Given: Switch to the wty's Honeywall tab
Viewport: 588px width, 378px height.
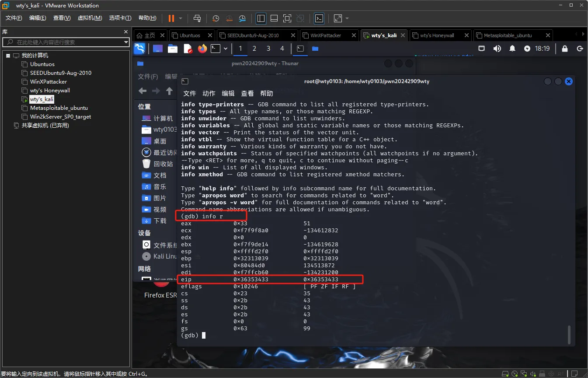Looking at the screenshot, I should point(437,35).
